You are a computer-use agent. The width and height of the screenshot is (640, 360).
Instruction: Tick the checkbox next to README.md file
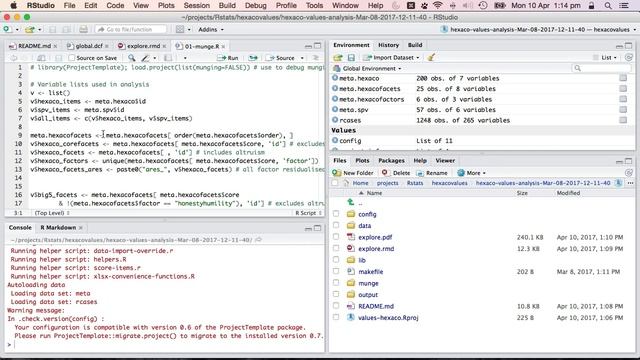(x=336, y=305)
